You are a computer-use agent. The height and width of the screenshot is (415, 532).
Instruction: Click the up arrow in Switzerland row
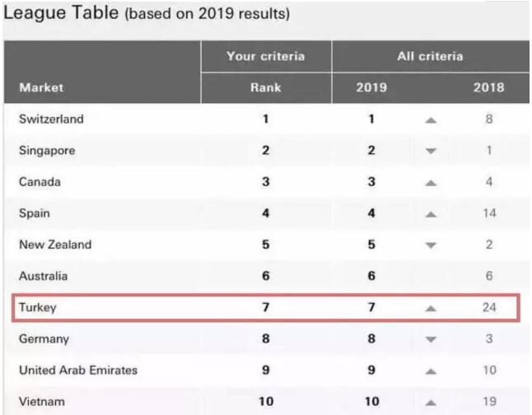click(x=430, y=119)
